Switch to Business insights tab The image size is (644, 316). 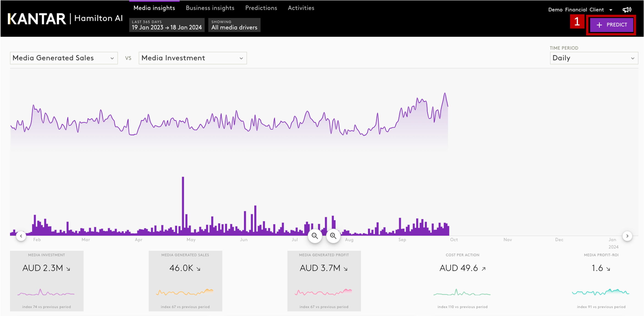[x=210, y=8]
